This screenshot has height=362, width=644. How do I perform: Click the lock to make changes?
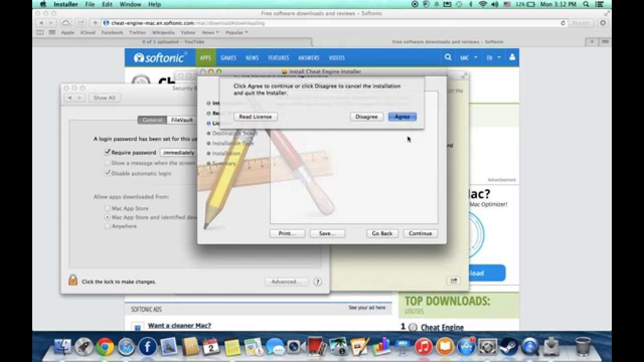[x=73, y=280]
